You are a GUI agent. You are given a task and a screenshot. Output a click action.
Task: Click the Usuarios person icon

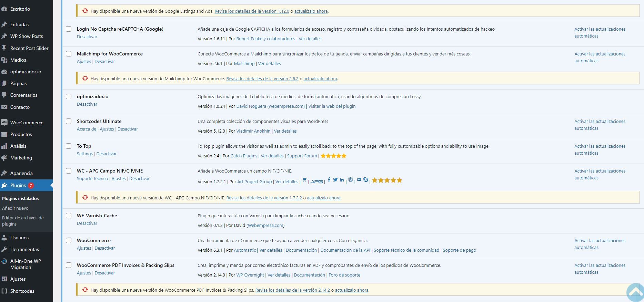pyautogui.click(x=4, y=238)
